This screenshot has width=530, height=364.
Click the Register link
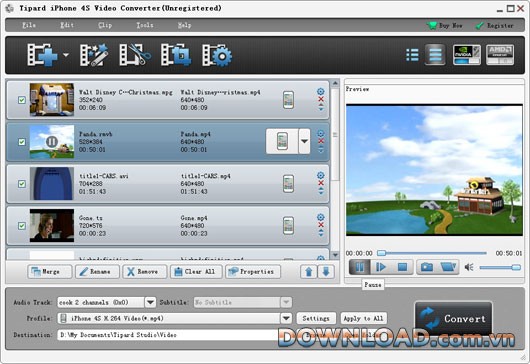tap(494, 26)
